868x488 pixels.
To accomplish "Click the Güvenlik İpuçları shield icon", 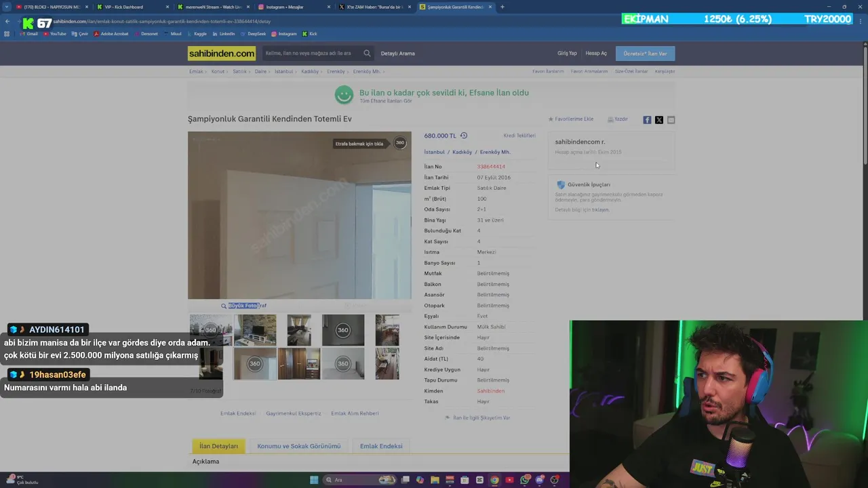I will (x=561, y=184).
